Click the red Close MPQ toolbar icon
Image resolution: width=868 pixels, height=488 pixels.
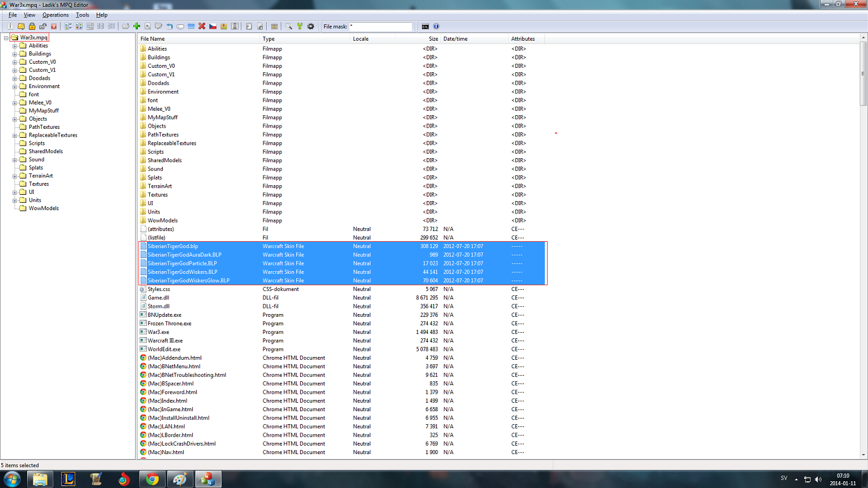(x=54, y=26)
